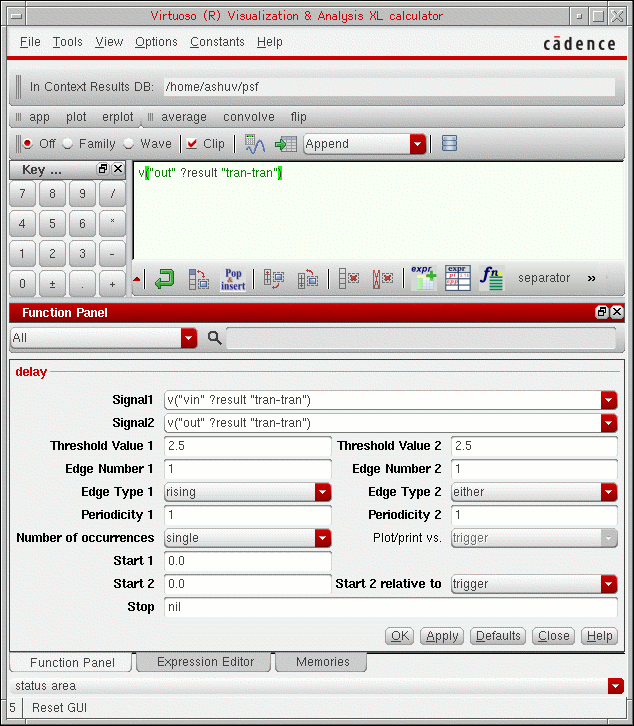Screen dimensions: 634x726
Task: Open the Constants menu
Action: (217, 42)
